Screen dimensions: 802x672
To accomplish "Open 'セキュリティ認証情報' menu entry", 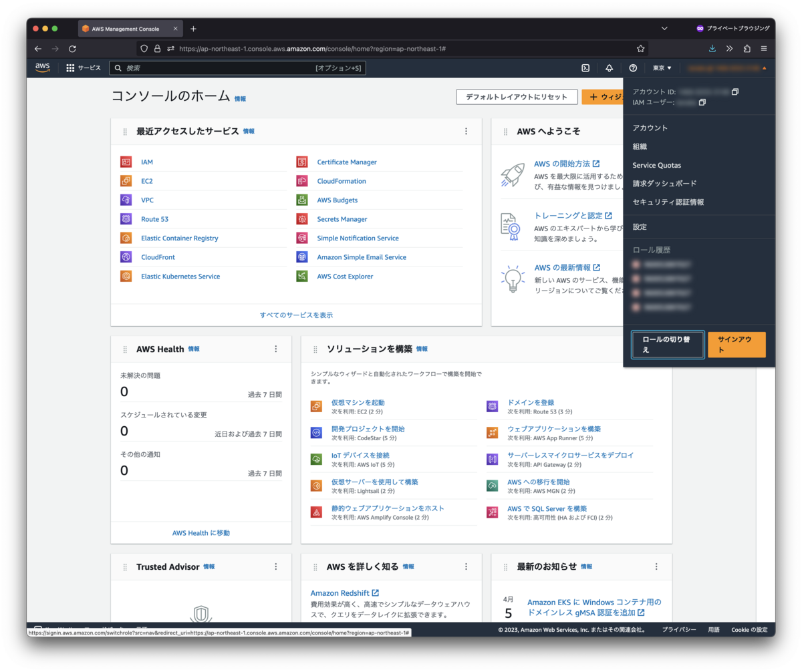I will pyautogui.click(x=668, y=202).
